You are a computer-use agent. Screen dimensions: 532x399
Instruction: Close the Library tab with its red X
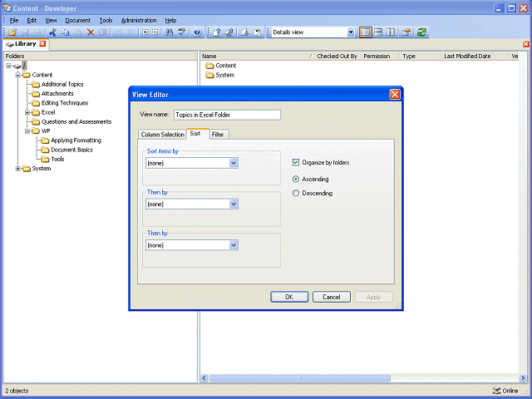click(42, 44)
